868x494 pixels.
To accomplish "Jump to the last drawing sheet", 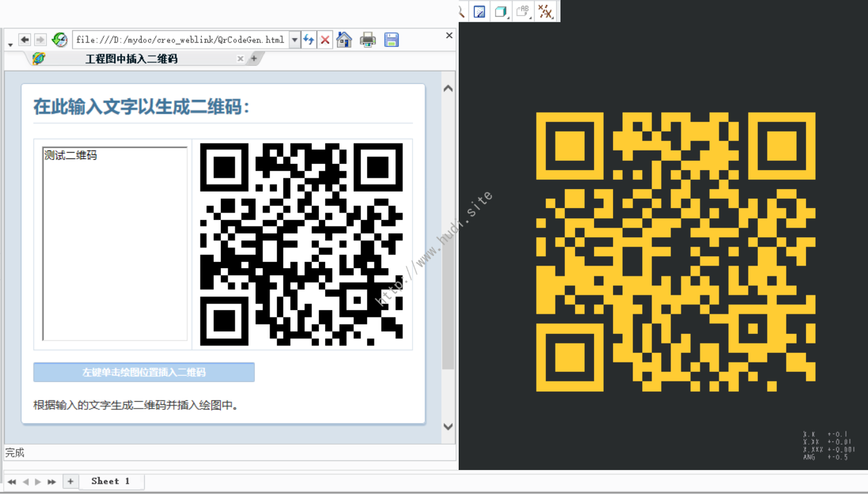I will coord(52,482).
